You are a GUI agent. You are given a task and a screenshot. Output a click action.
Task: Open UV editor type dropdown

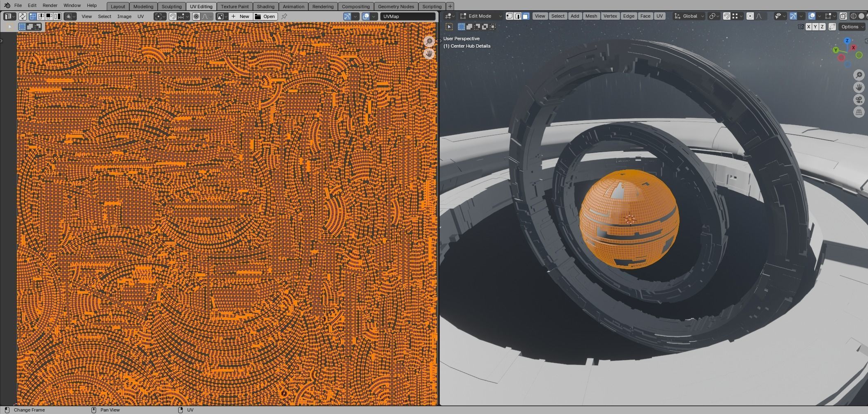[x=10, y=16]
